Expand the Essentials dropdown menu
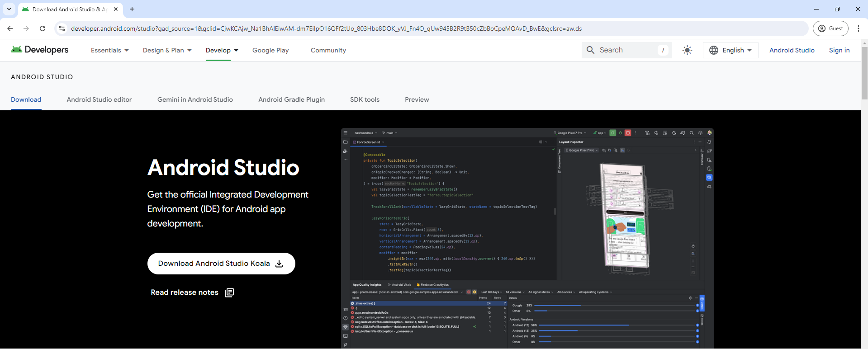The width and height of the screenshot is (868, 349). [x=109, y=50]
